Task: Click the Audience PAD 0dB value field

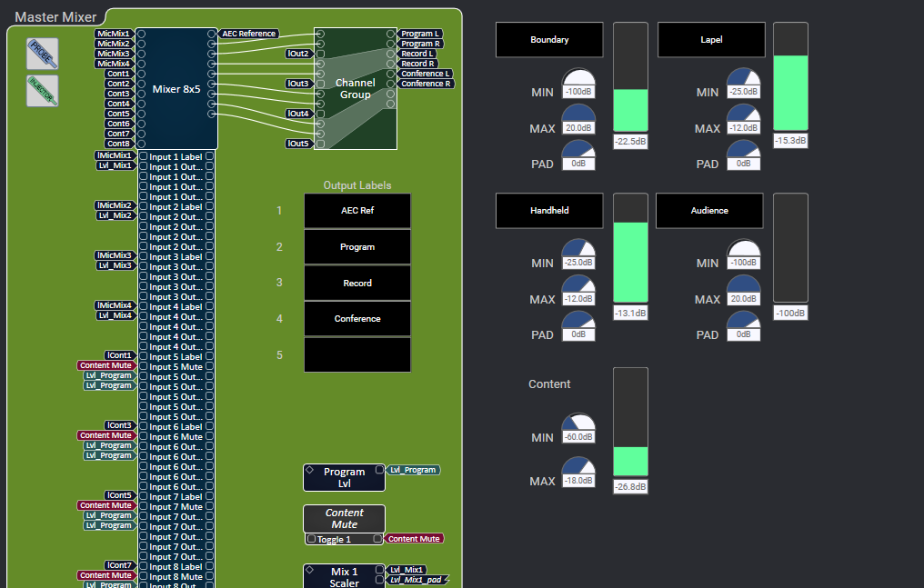Action: coord(742,335)
